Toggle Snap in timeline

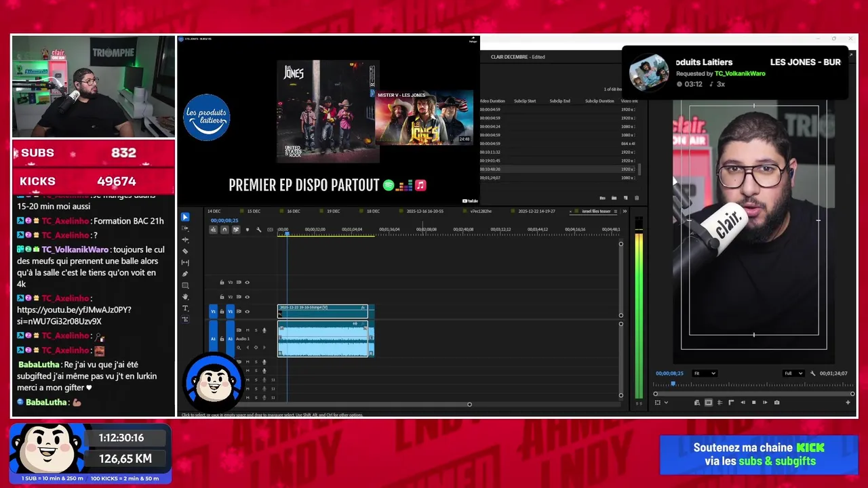click(224, 230)
